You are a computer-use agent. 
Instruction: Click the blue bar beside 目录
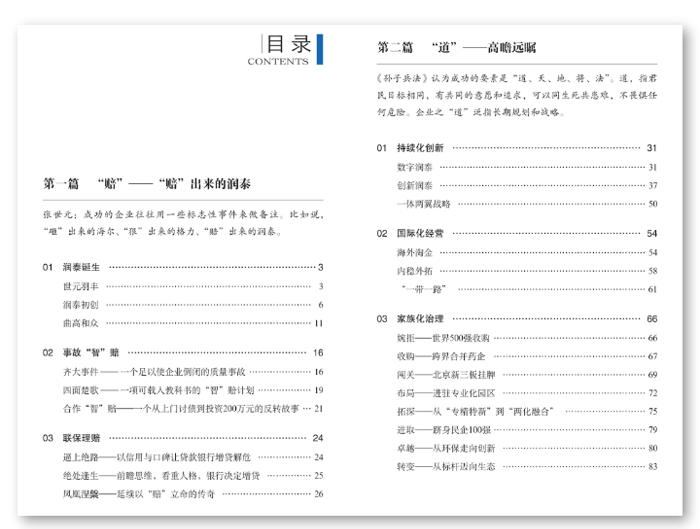(x=320, y=49)
